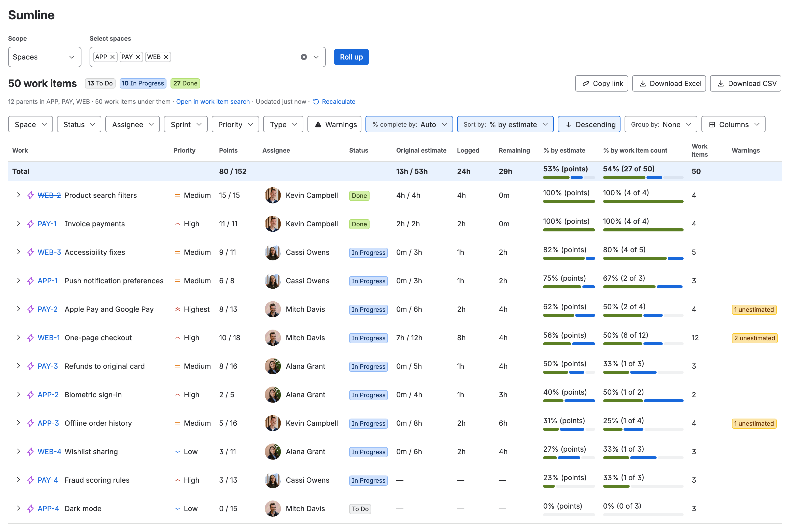Expand the APP-2 Biometric sign-in row
The width and height of the screenshot is (790, 532).
pyautogui.click(x=18, y=395)
